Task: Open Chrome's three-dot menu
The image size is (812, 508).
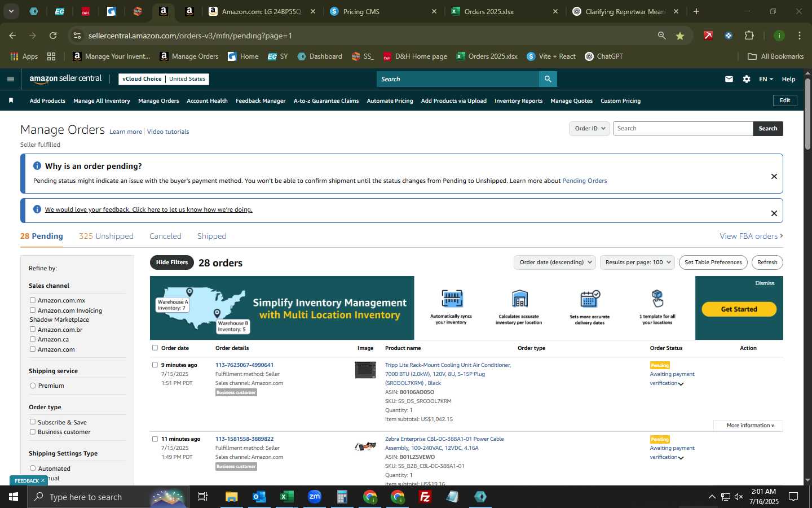Action: pyautogui.click(x=800, y=36)
